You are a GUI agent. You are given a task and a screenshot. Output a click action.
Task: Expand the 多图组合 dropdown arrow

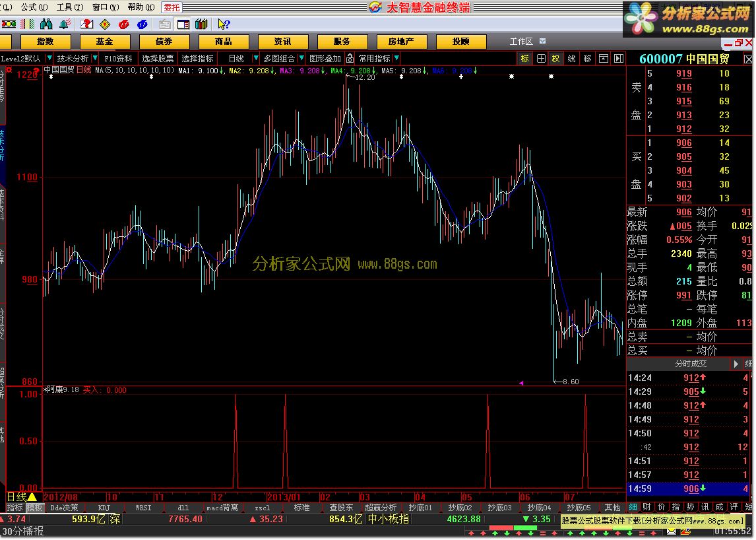point(301,58)
